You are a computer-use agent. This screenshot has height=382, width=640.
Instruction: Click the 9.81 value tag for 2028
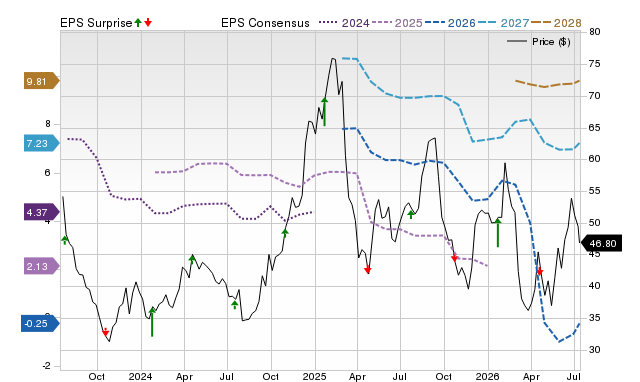pos(41,81)
